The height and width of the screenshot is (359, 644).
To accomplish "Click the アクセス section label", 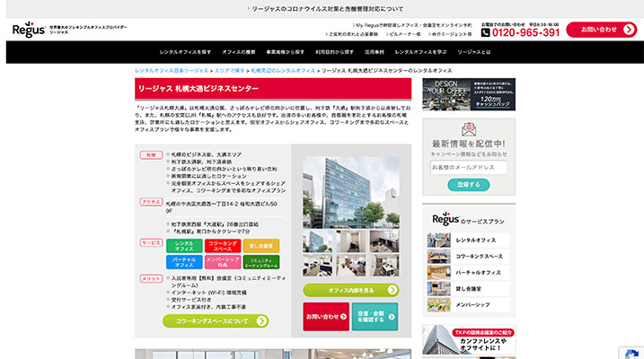I will click(x=151, y=202).
